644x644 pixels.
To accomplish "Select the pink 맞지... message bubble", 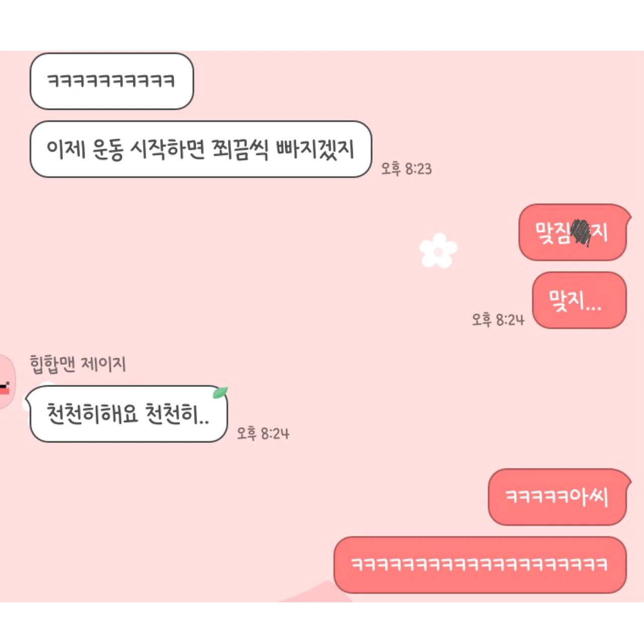I will [x=580, y=300].
